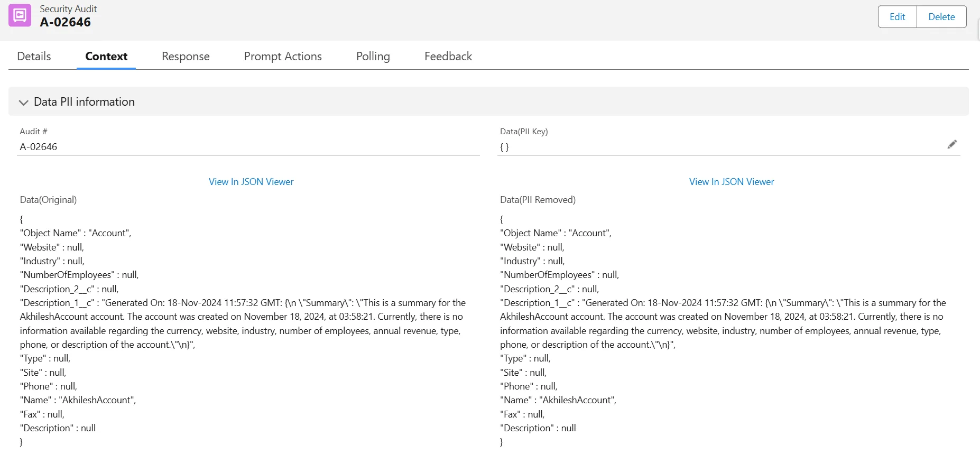The image size is (980, 454).
Task: Click the purple Security Audit record icon
Action: click(20, 15)
